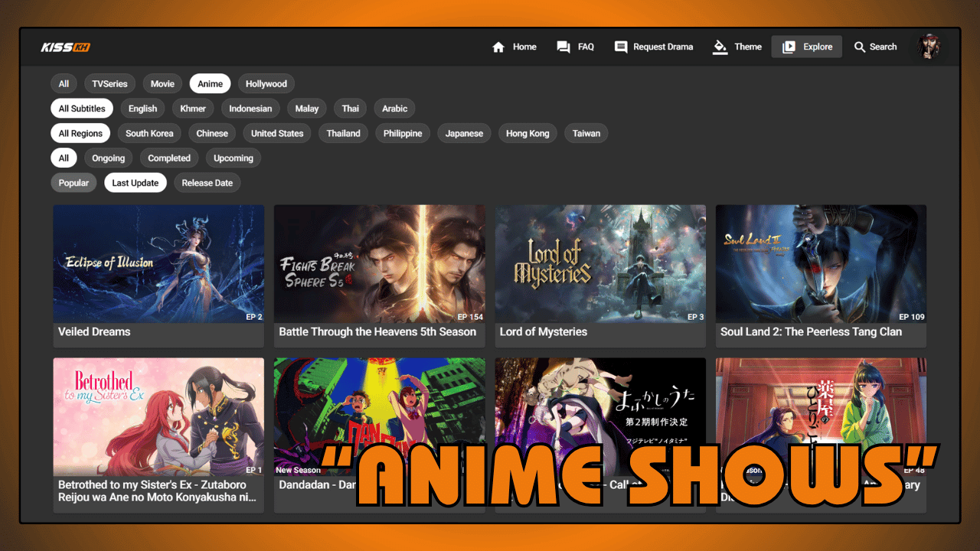Switch to the Movie category tab
The width and height of the screenshot is (980, 551).
pyautogui.click(x=162, y=83)
